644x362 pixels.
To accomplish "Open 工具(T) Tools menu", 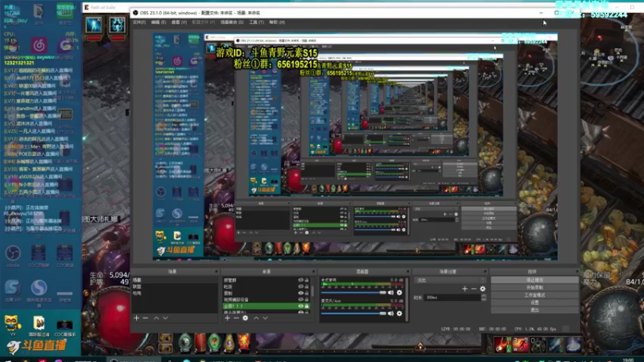I will [256, 23].
